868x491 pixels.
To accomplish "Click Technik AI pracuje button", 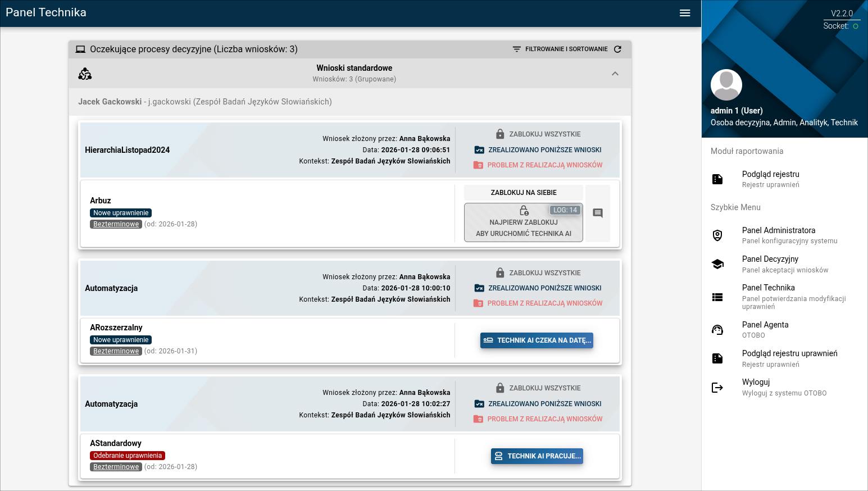I will 537,456.
